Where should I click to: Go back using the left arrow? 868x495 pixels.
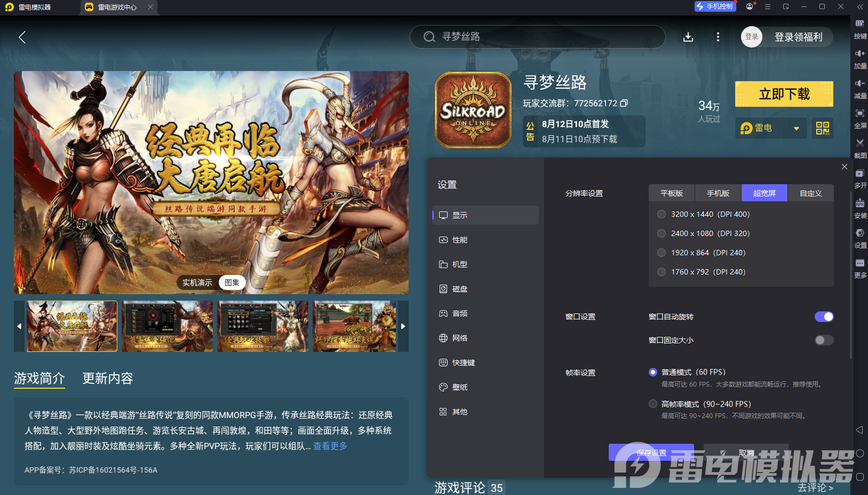pyautogui.click(x=22, y=37)
